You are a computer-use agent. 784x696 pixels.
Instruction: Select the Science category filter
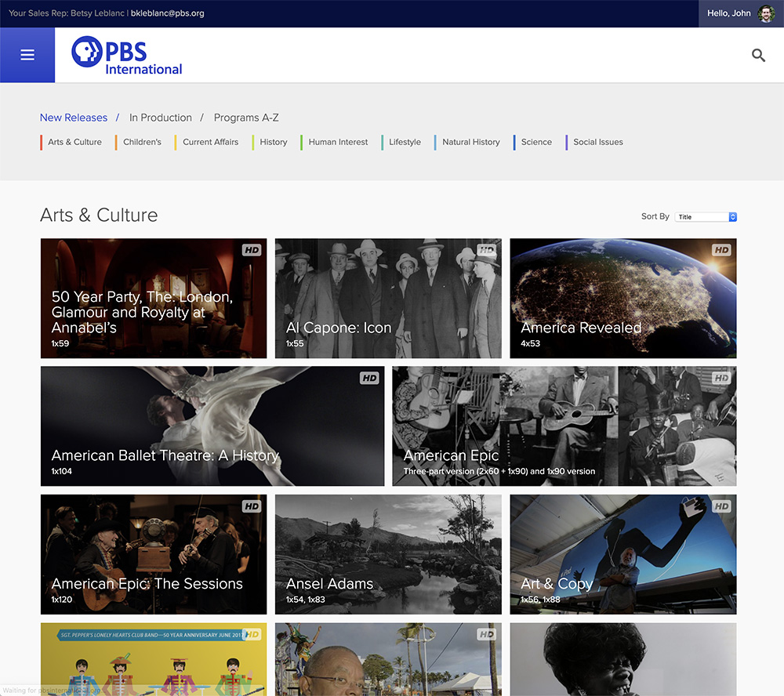[x=536, y=142]
